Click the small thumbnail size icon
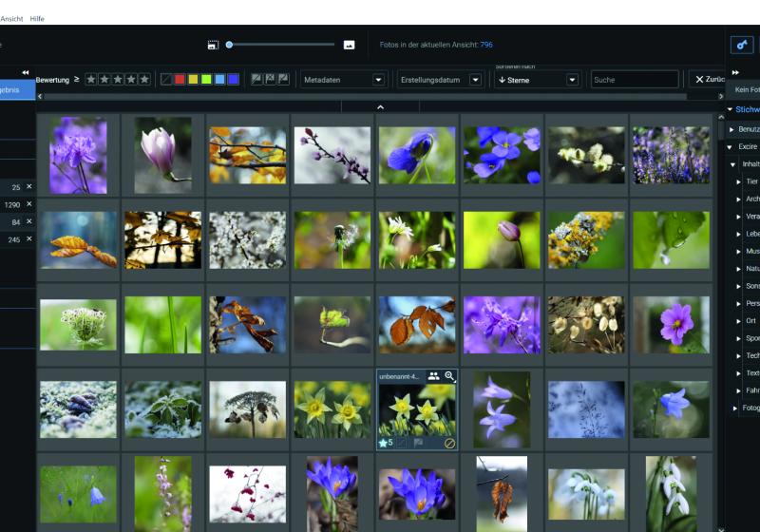760x532 pixels. coord(213,45)
